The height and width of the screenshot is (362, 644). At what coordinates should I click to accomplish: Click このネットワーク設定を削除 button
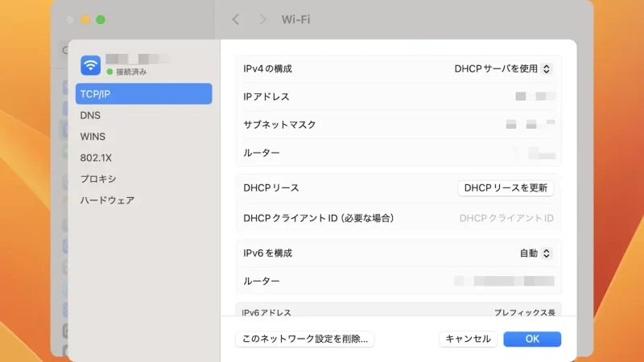(x=305, y=339)
